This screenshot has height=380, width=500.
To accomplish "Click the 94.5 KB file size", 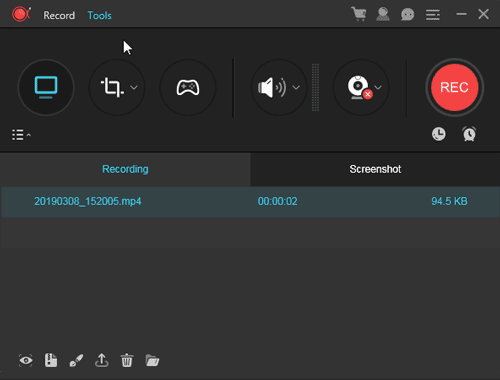I will click(449, 201).
